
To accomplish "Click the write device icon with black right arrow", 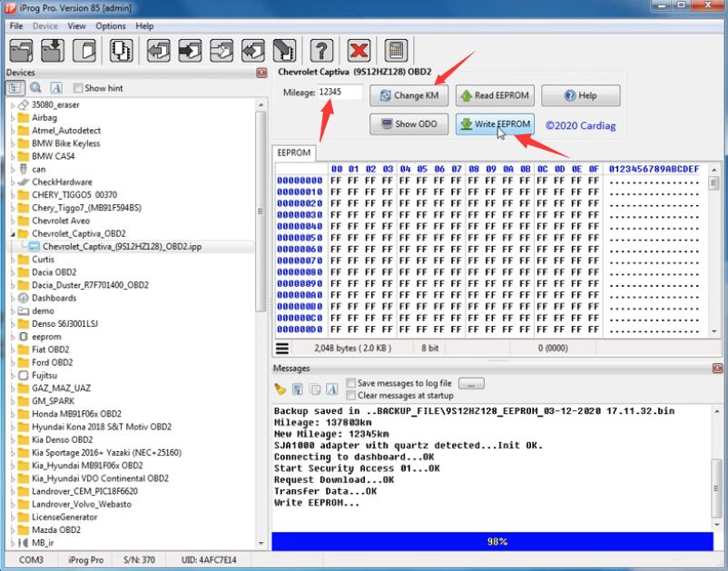I will 190,50.
